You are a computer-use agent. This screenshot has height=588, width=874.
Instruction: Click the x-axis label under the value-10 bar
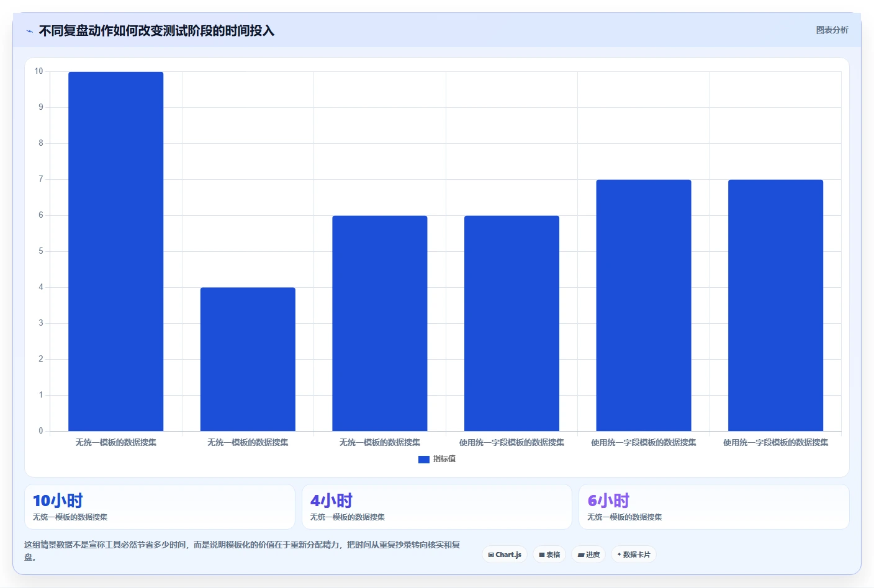click(x=116, y=442)
